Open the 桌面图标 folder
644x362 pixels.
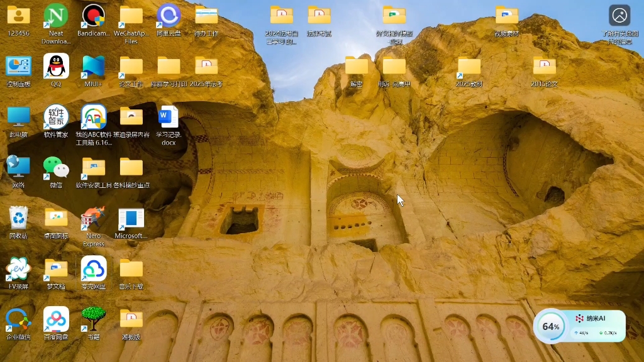point(56,218)
